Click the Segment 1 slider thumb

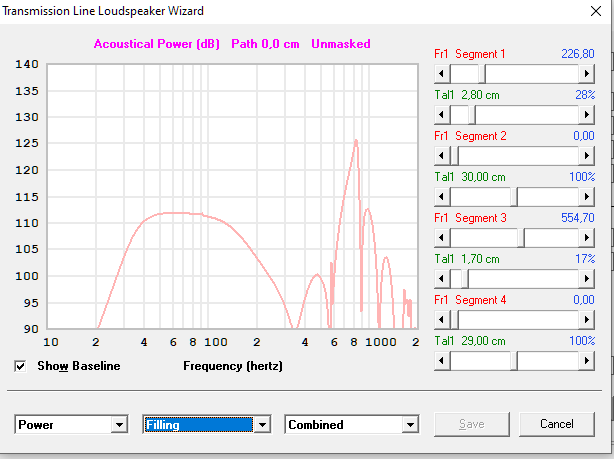click(x=482, y=74)
